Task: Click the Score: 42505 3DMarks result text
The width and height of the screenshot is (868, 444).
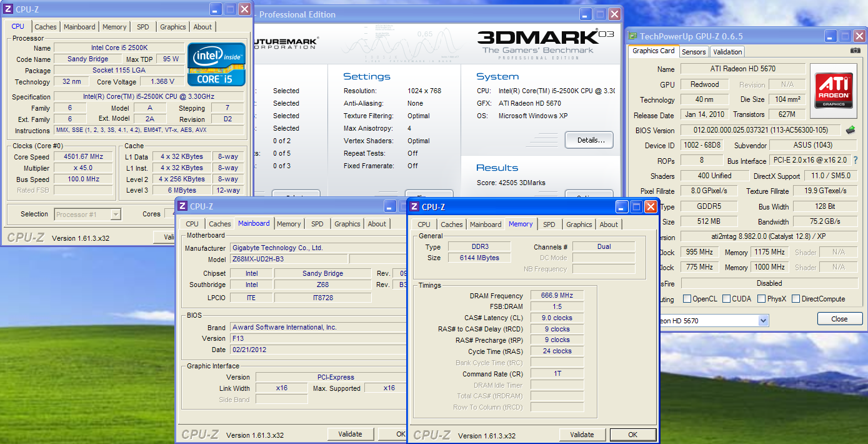Action: tap(511, 183)
